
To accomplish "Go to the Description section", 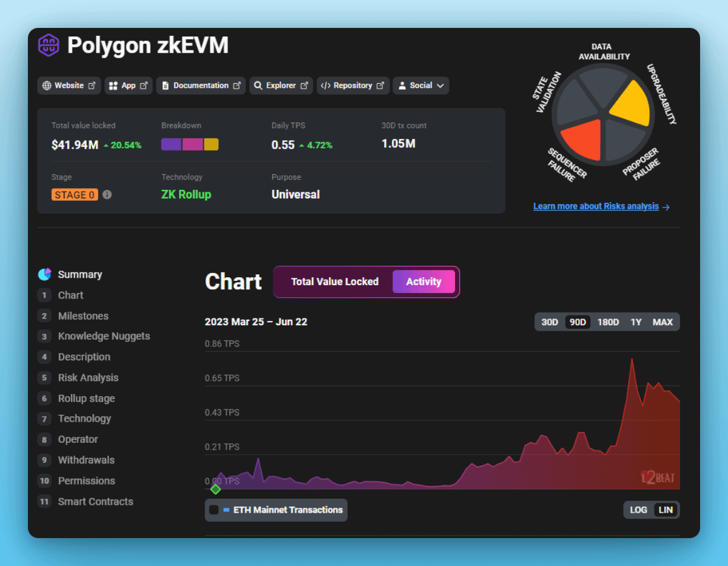I will coord(84,357).
